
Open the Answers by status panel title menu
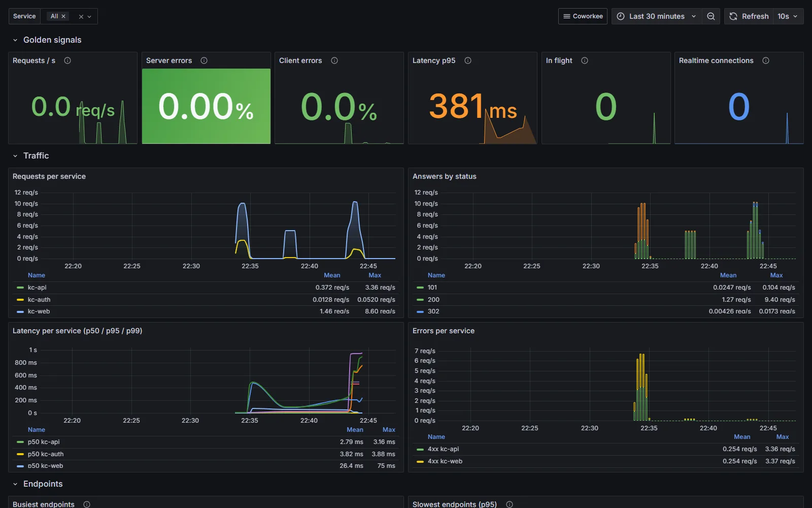click(x=445, y=176)
